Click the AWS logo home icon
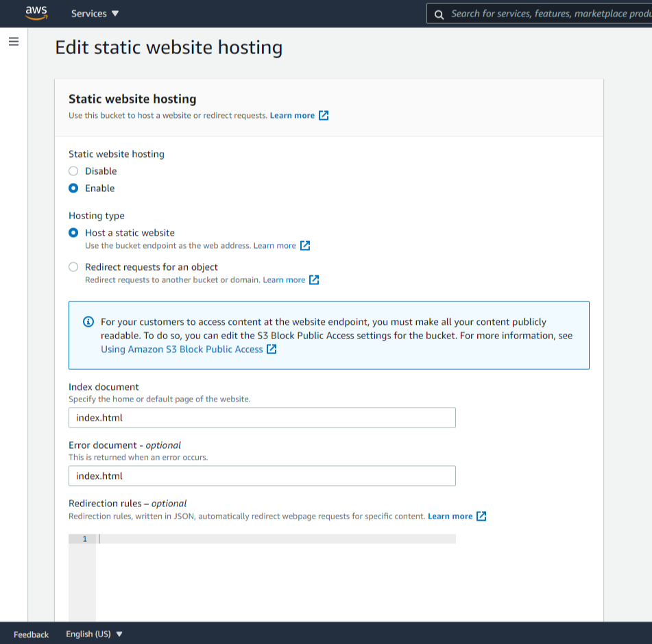This screenshot has width=652, height=644. pos(36,13)
